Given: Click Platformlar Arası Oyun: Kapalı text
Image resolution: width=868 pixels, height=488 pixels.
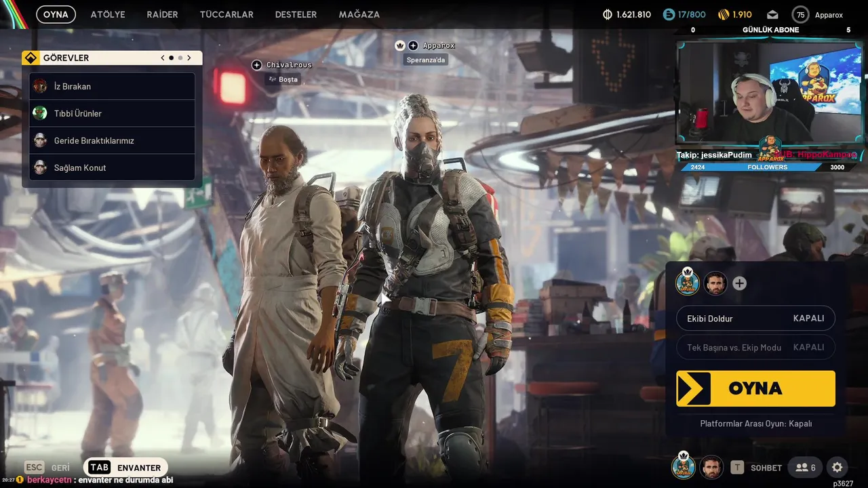Looking at the screenshot, I should (755, 424).
